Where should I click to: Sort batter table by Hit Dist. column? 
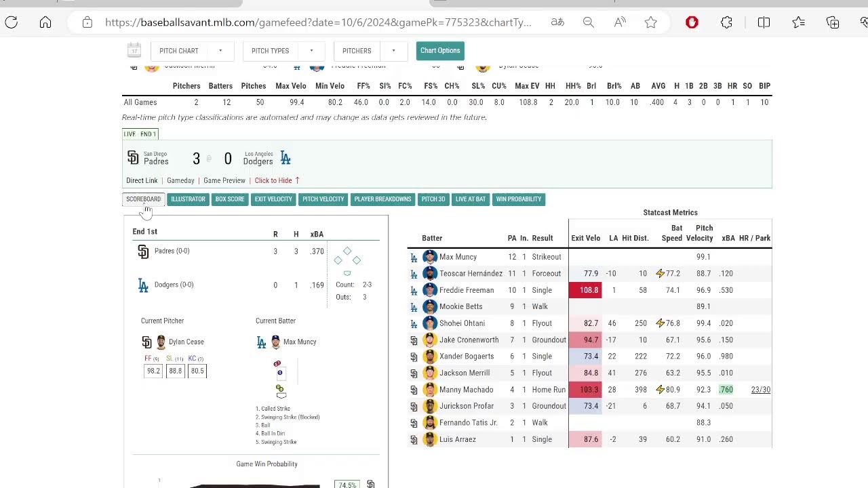635,238
